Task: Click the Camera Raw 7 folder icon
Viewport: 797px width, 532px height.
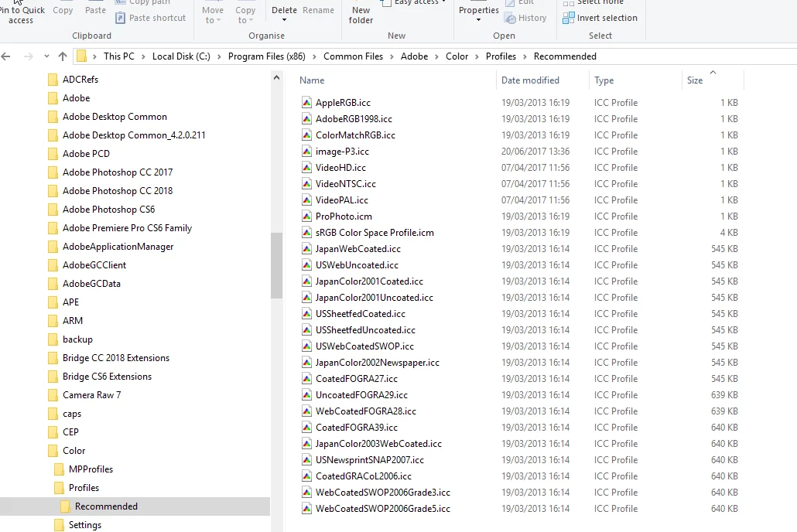Action: coord(53,395)
